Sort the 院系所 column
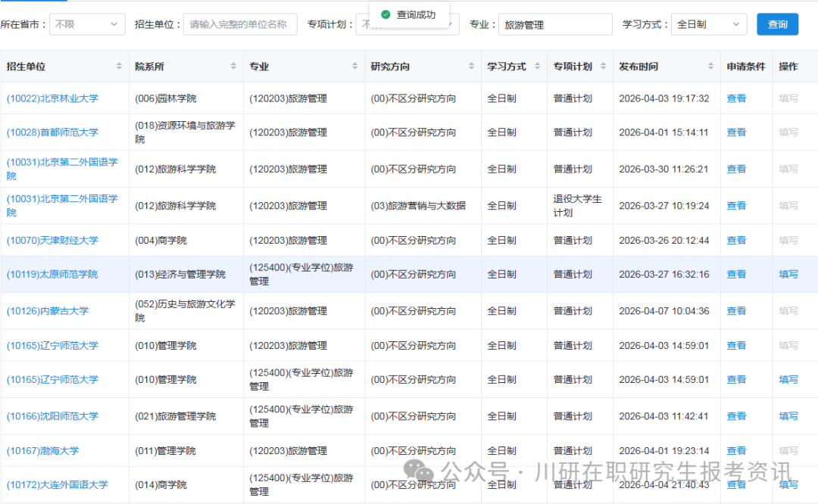The image size is (818, 504). pyautogui.click(x=234, y=66)
